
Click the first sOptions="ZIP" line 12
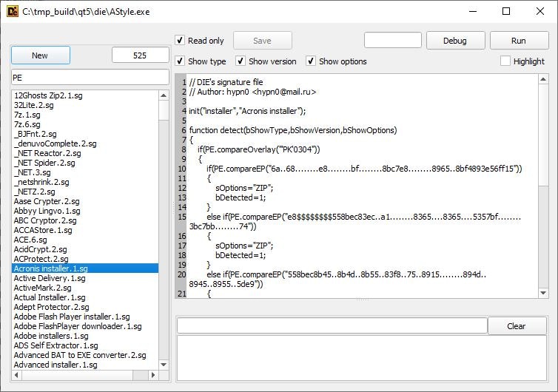244,188
